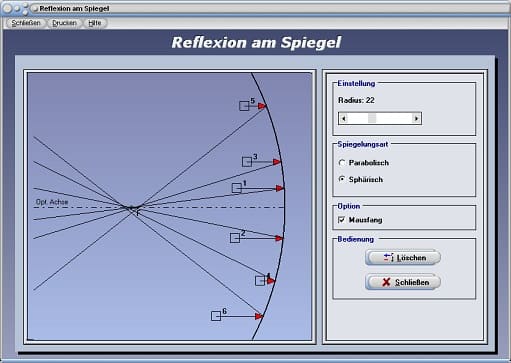Click red arrowhead of ray 6
Image resolution: width=511 pixels, height=363 pixels.
coord(259,316)
